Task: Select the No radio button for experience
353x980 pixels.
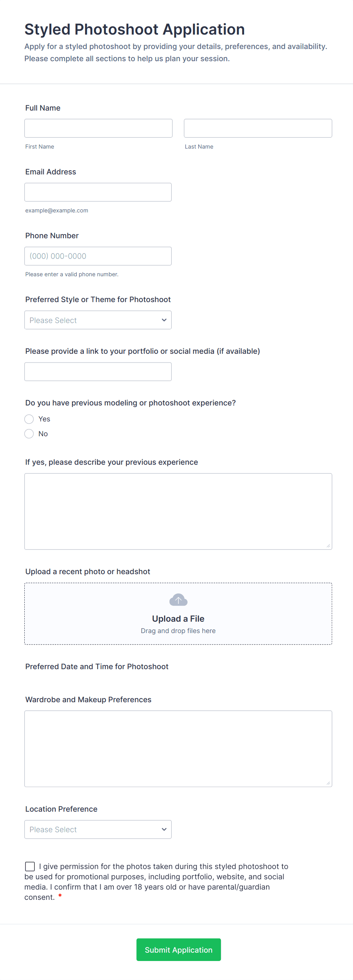Action: [29, 434]
